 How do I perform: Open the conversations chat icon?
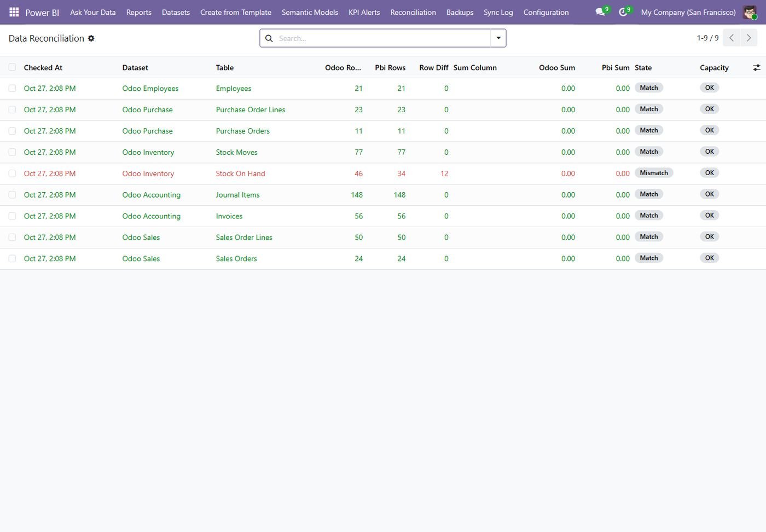coord(600,12)
